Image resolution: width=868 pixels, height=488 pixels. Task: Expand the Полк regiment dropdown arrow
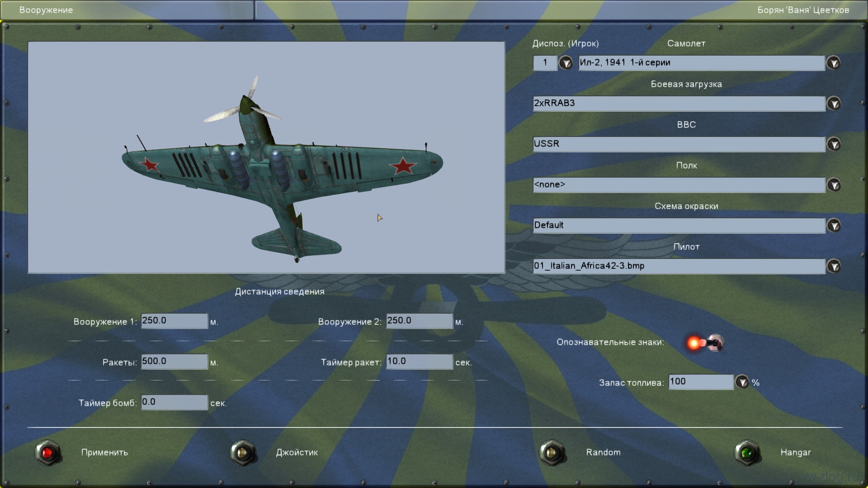point(834,185)
